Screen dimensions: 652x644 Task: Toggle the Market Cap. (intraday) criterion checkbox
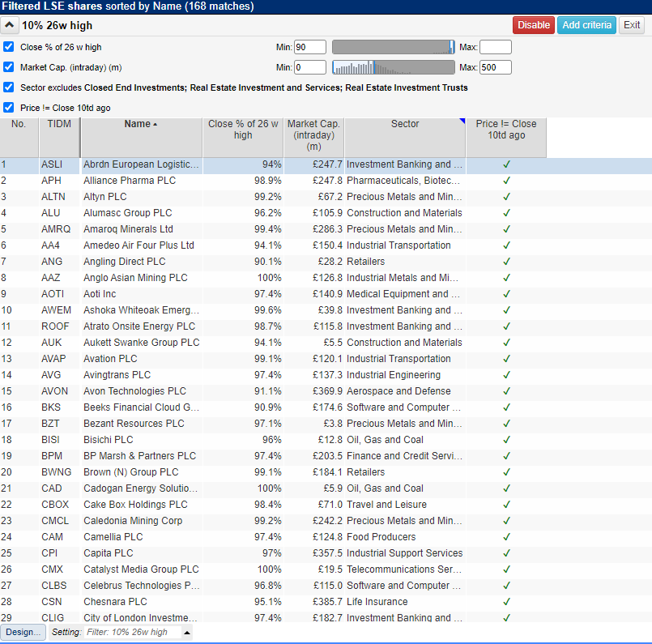click(9, 67)
